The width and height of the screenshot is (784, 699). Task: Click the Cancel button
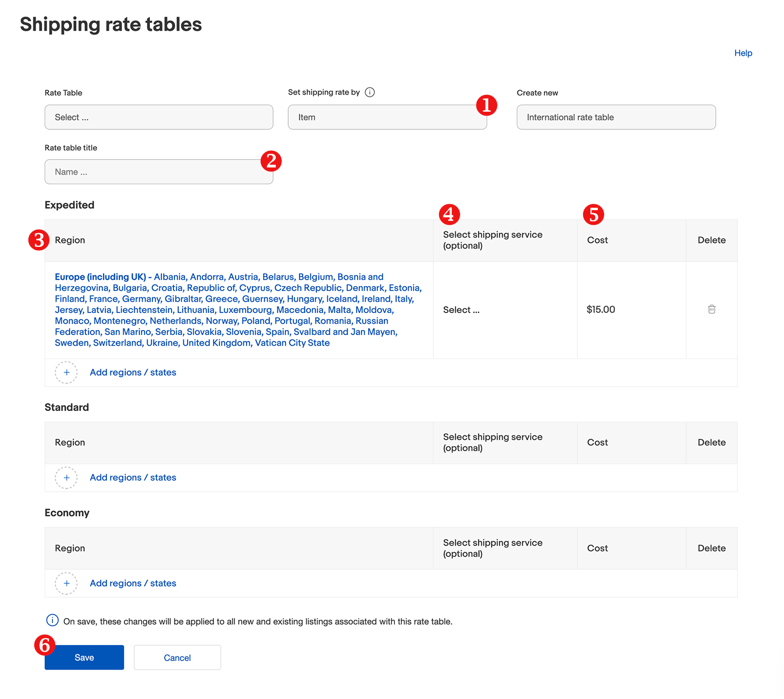(x=177, y=657)
